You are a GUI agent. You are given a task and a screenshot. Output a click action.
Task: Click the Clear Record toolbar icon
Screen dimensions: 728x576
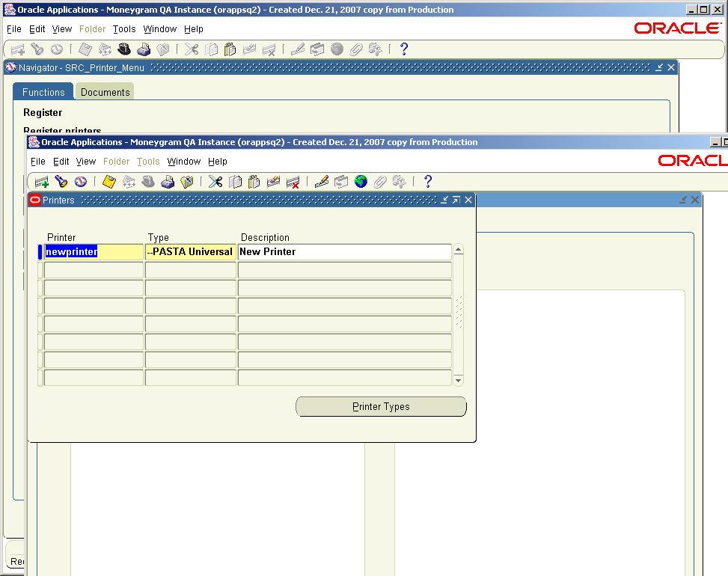(x=272, y=181)
